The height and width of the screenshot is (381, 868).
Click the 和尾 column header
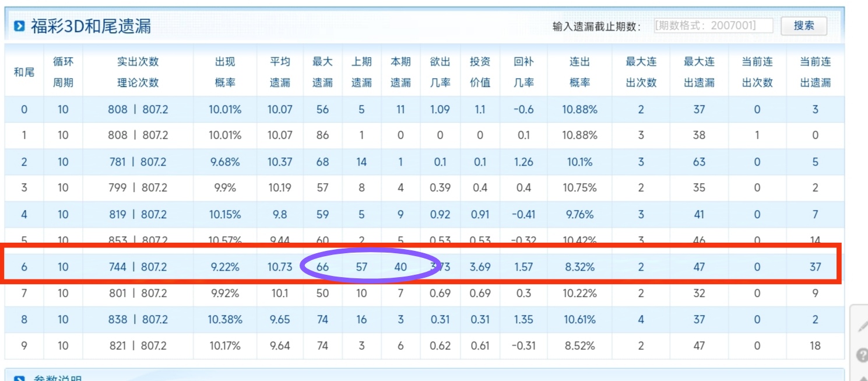click(24, 72)
